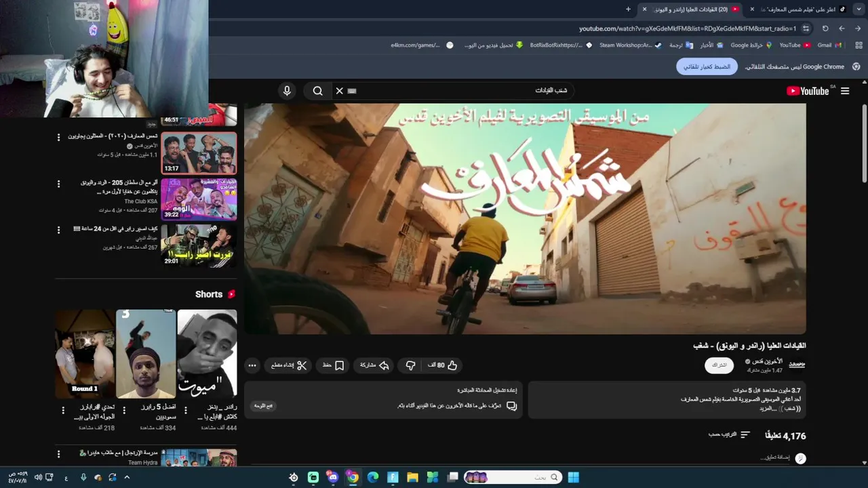
Task: Dislike the video with thumbs-down icon
Action: click(x=410, y=365)
